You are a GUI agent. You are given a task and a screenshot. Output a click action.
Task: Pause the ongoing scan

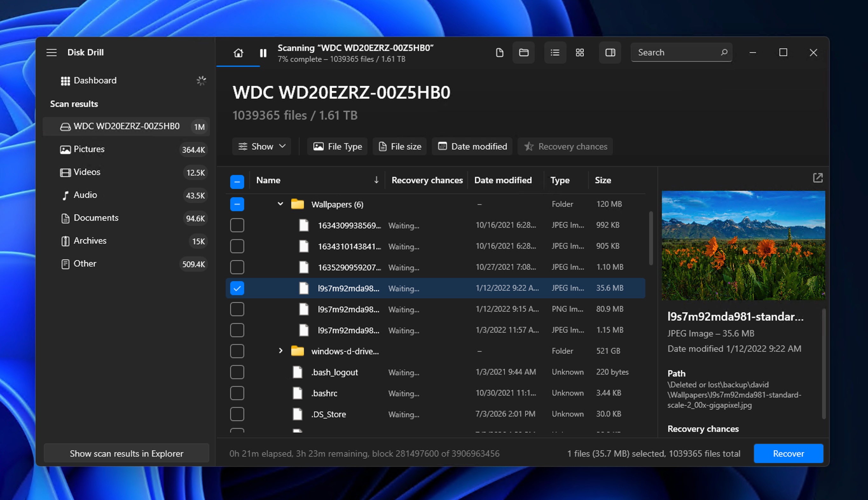(263, 53)
